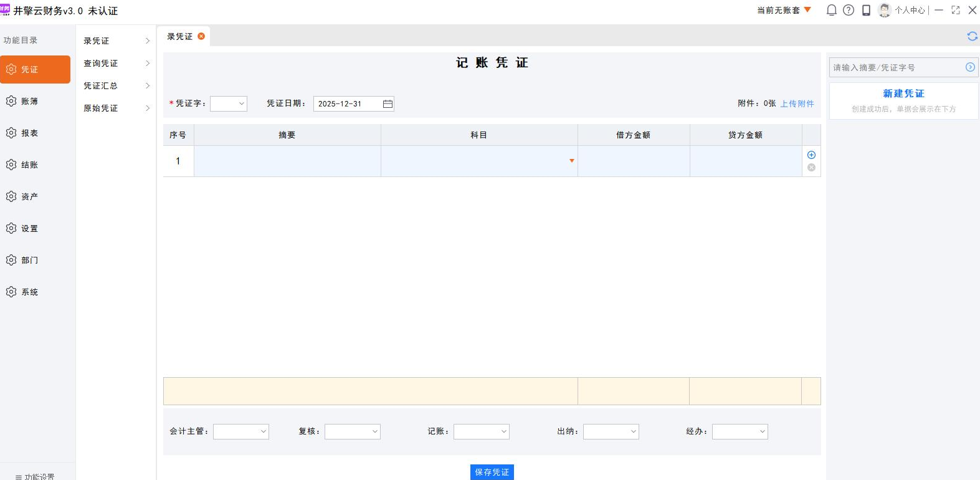
Task: Open the 记账 dropdown
Action: pos(482,431)
